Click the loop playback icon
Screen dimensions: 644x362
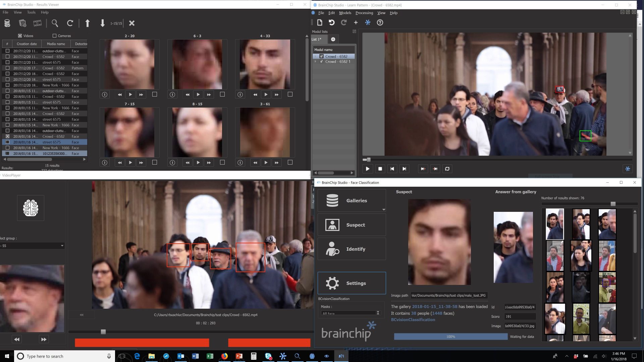point(447,169)
